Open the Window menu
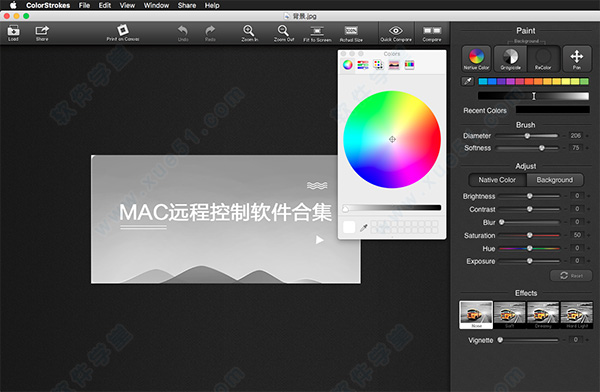600x392 pixels. pyautogui.click(x=156, y=5)
